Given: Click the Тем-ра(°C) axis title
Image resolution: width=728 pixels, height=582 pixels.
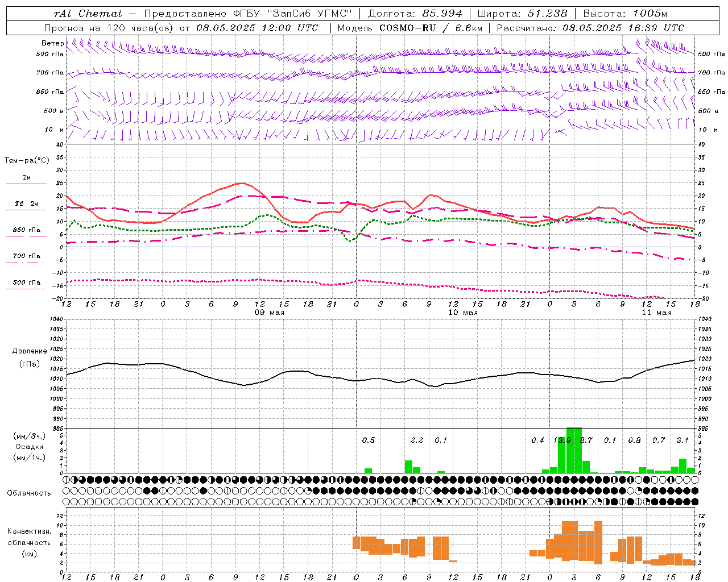Looking at the screenshot, I should pos(27,161).
